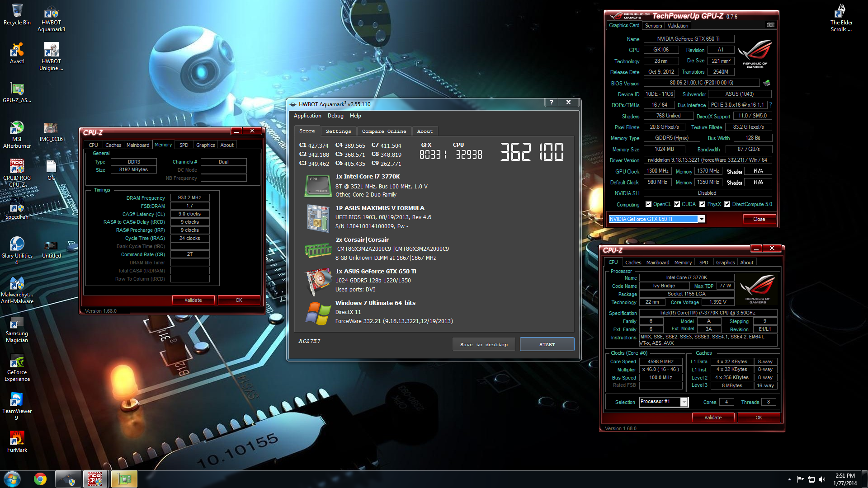Switch to the Settings tab in Aquamark
The height and width of the screenshot is (488, 868).
pyautogui.click(x=338, y=131)
